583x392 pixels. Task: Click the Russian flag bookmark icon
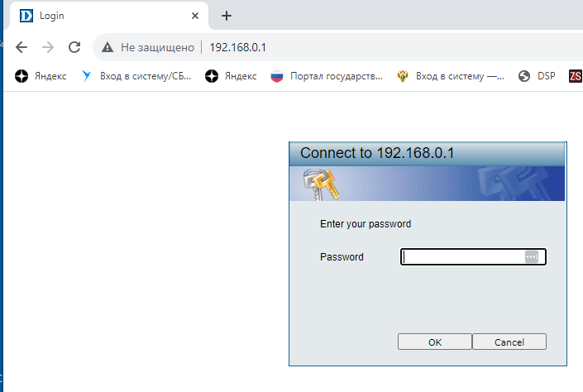coord(277,76)
